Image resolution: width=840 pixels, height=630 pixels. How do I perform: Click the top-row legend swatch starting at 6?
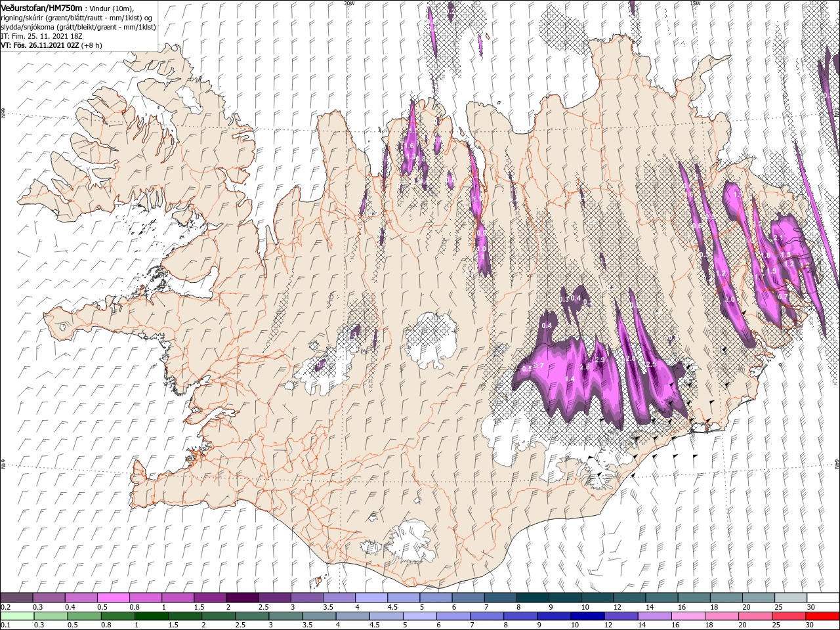coord(468,597)
